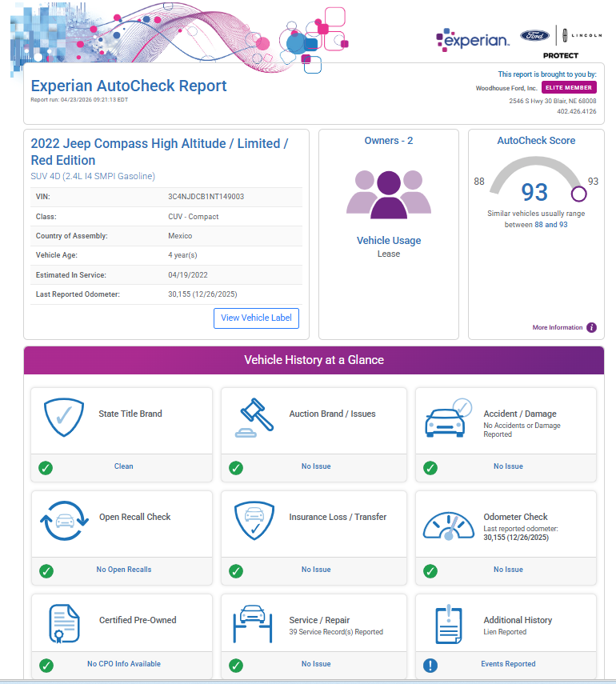
Task: Click the 39 Service Record(s) Reported text
Action: pyautogui.click(x=336, y=632)
